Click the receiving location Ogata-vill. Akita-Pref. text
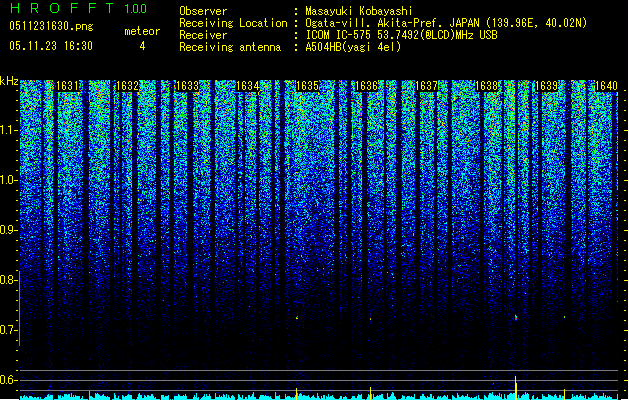 coord(446,23)
